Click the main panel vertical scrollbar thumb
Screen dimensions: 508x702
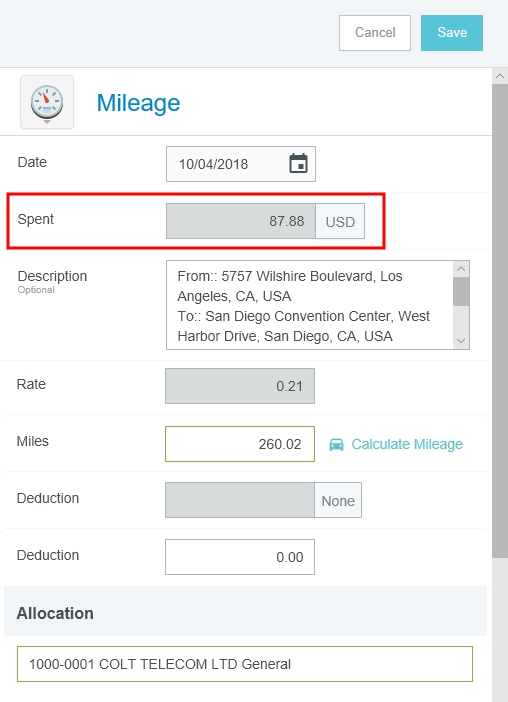500,321
